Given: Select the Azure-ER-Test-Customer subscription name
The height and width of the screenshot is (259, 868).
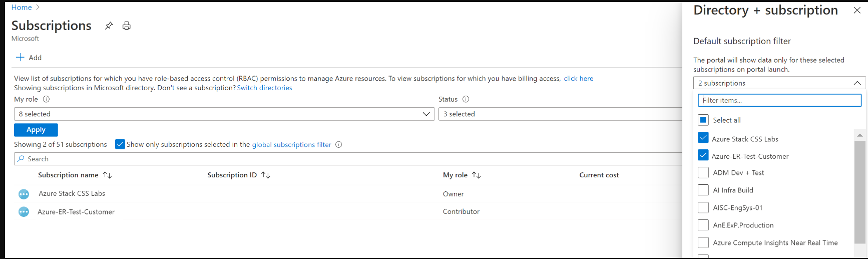Looking at the screenshot, I should (76, 212).
